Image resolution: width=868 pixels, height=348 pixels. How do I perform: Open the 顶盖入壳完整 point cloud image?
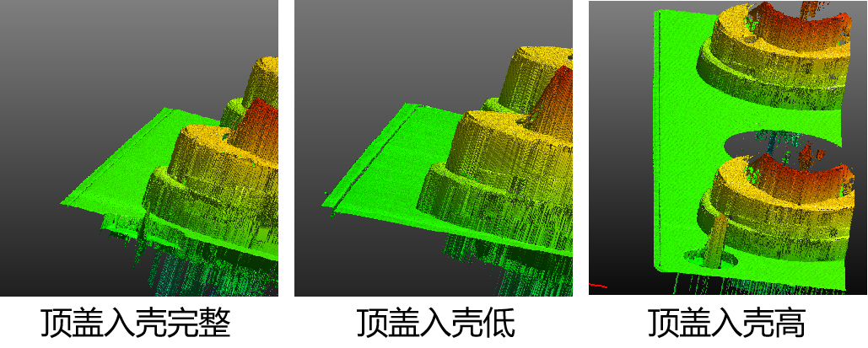click(139, 148)
